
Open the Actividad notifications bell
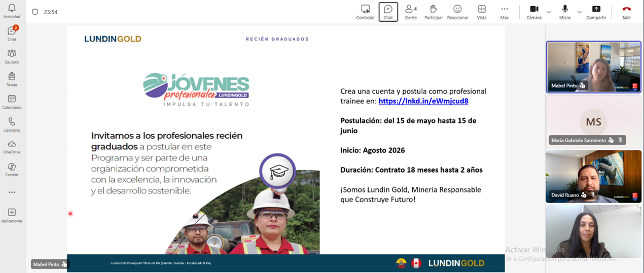[x=12, y=11]
